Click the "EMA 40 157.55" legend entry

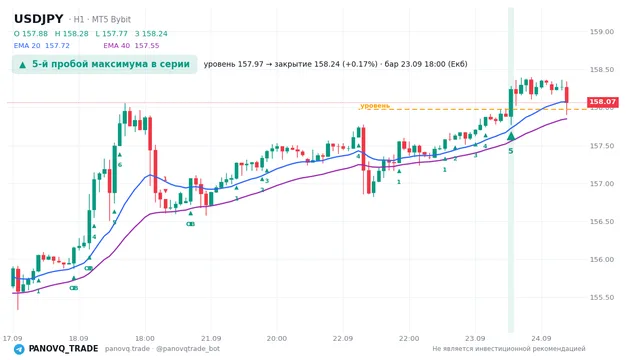(131, 46)
